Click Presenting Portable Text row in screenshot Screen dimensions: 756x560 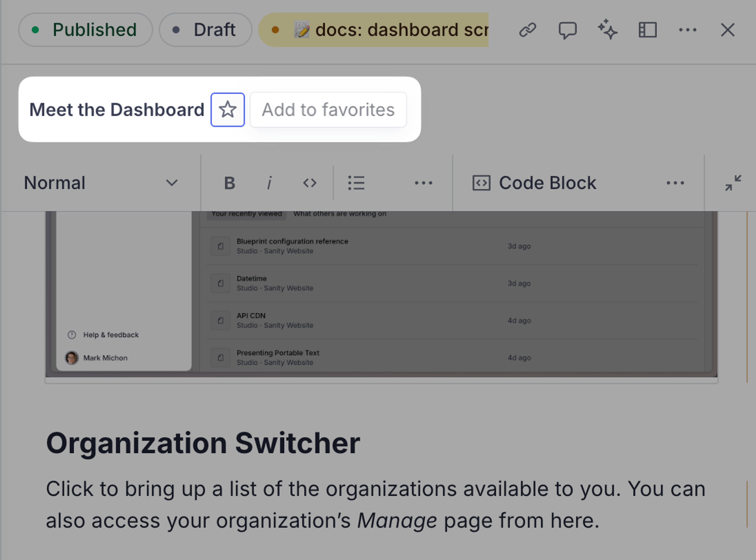pos(452,358)
